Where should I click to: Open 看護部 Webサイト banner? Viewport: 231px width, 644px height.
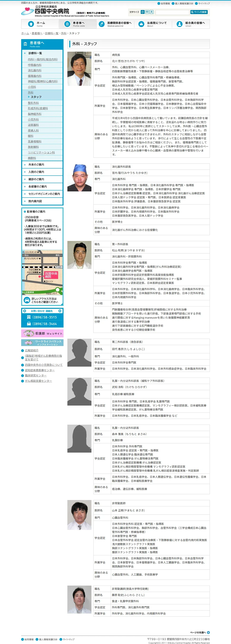[43, 333]
